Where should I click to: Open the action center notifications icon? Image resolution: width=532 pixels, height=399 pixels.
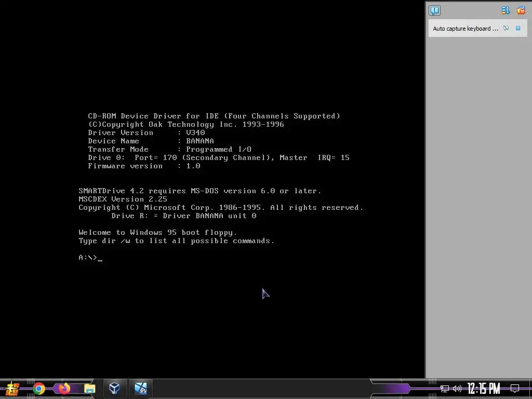pos(515,389)
